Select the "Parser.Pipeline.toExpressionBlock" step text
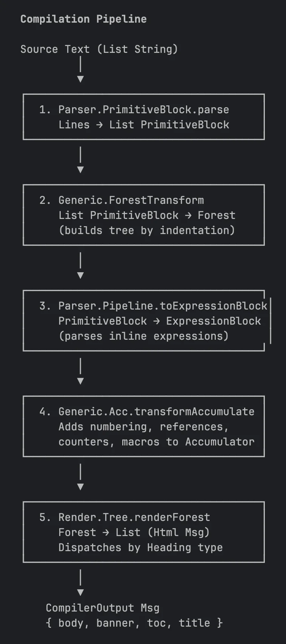Image resolution: width=286 pixels, height=644 pixels. (x=163, y=306)
